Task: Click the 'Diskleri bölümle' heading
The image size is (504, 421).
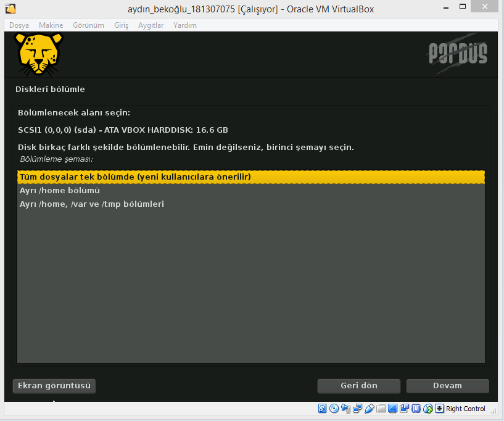Action: [50, 89]
